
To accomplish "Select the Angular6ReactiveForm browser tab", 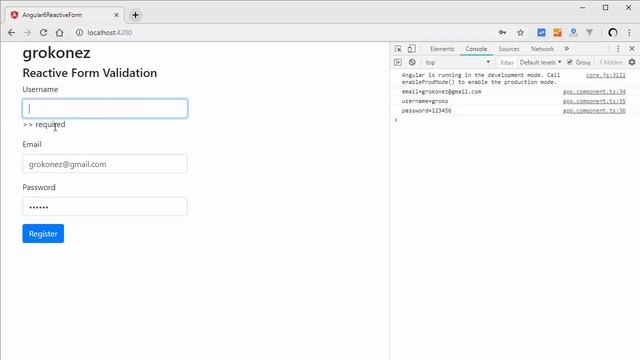I will (x=65, y=15).
